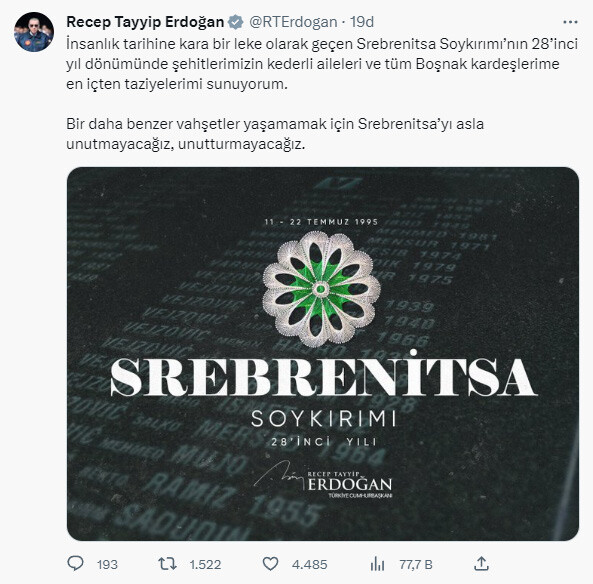Viewport: 593px width, 584px height.
Task: Open the 19d timestamp permalink
Action: pyautogui.click(x=362, y=22)
